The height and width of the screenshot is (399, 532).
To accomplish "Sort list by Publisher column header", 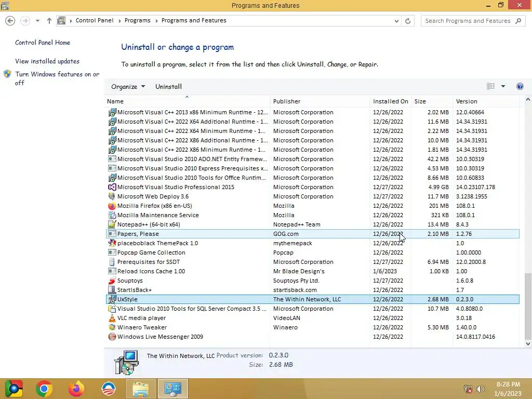I will pyautogui.click(x=320, y=101).
